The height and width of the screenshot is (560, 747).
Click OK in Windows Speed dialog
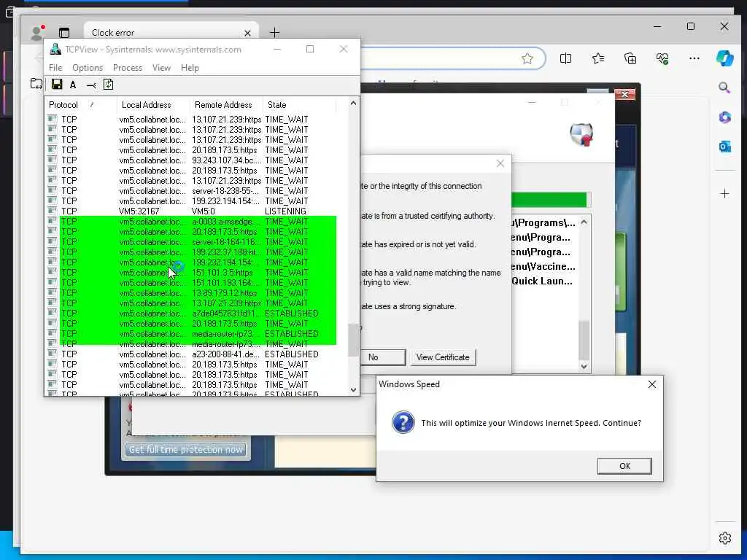624,466
